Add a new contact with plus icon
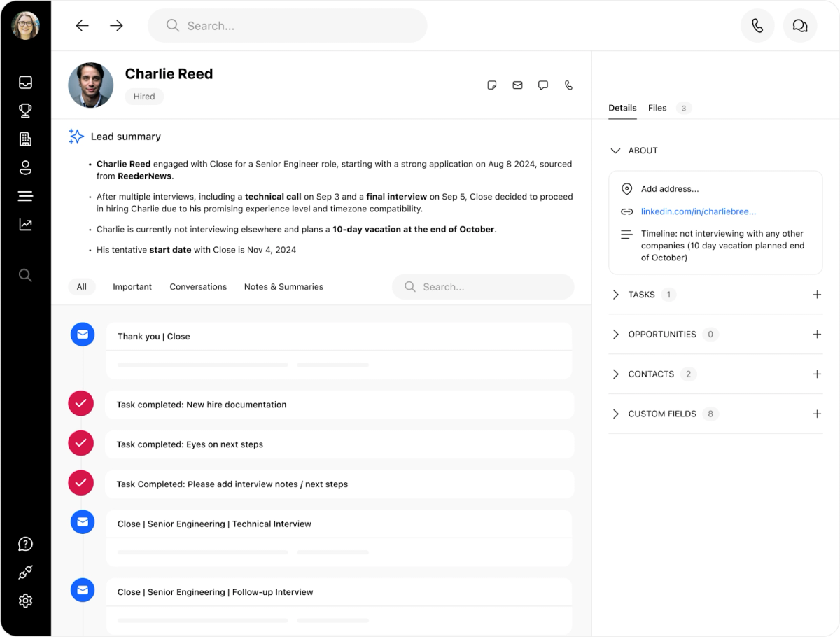 [817, 374]
